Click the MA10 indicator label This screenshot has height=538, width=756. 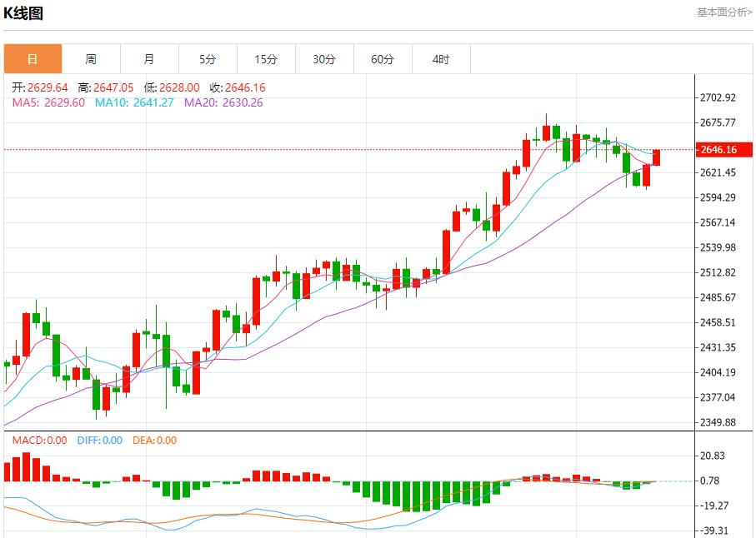click(134, 103)
